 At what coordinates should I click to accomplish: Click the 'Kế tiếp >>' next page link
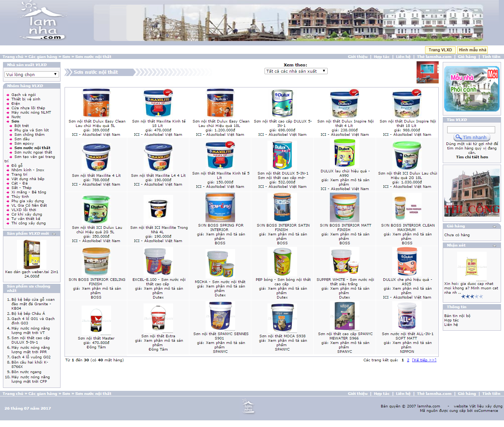coord(424,360)
